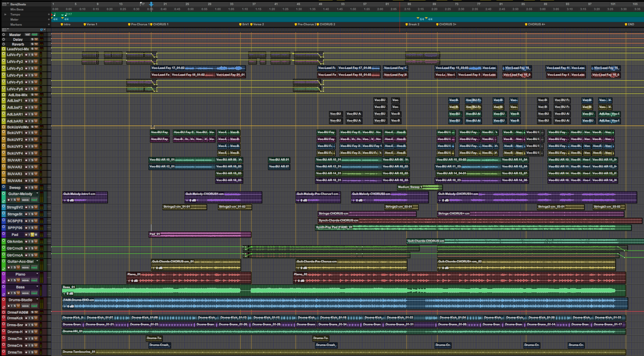Screen dimensions: 644x356
Task: Mute the BckUVF1 track
Action: [36, 133]
